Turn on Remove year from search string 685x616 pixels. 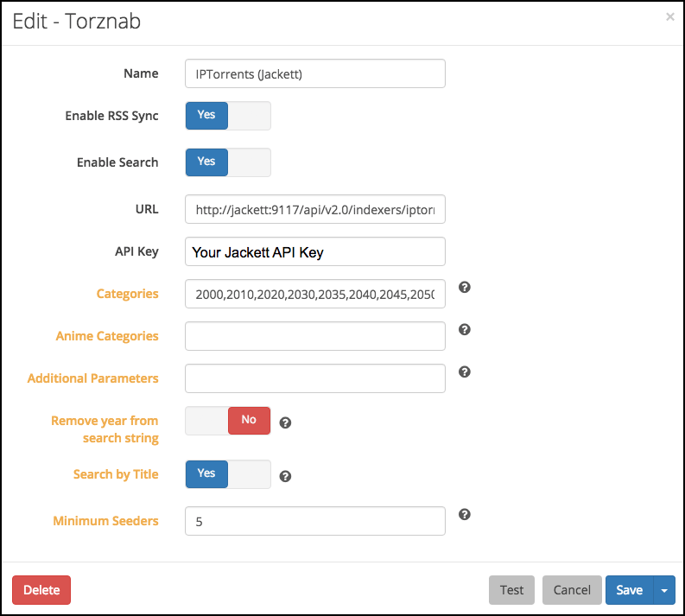pyautogui.click(x=228, y=421)
